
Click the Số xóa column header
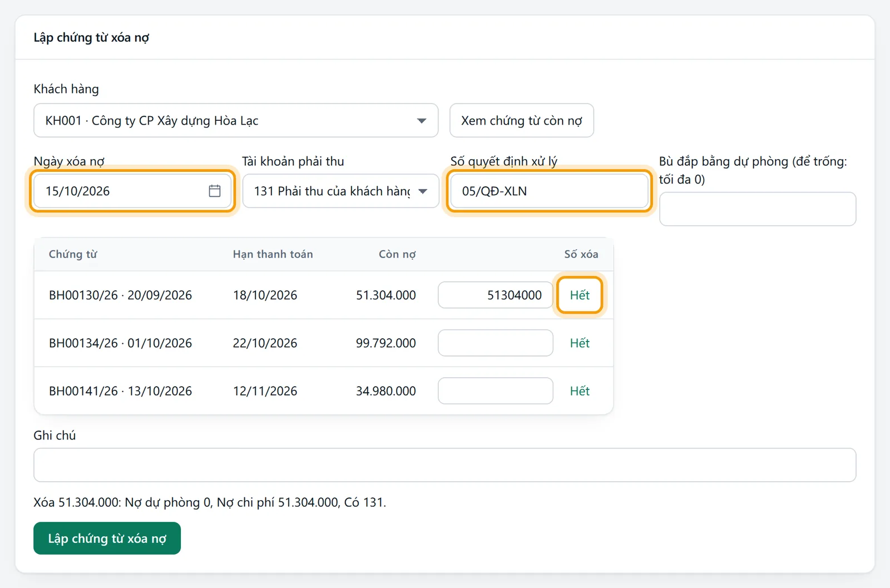coord(581,254)
